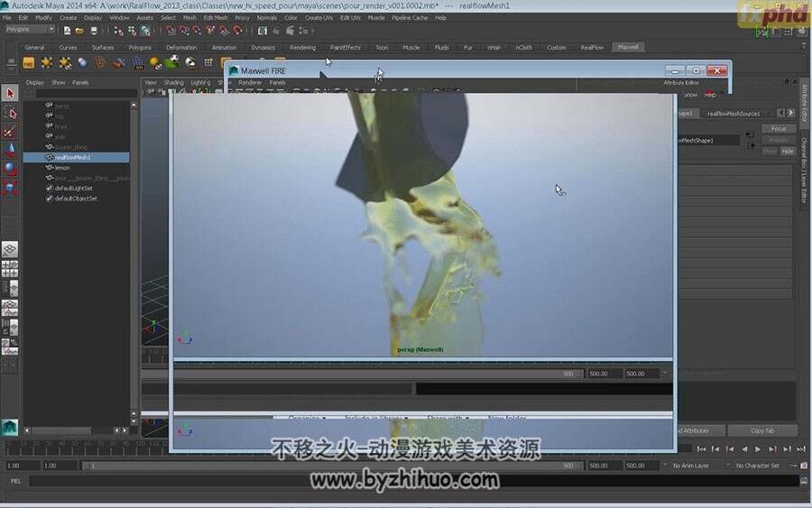Click the Play forwards button
Viewport: 812px width, 508px height.
point(758,449)
